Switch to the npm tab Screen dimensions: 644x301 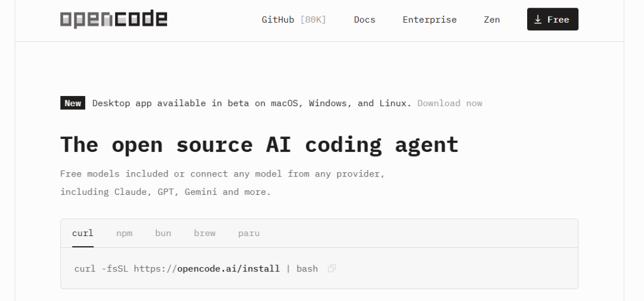point(125,233)
